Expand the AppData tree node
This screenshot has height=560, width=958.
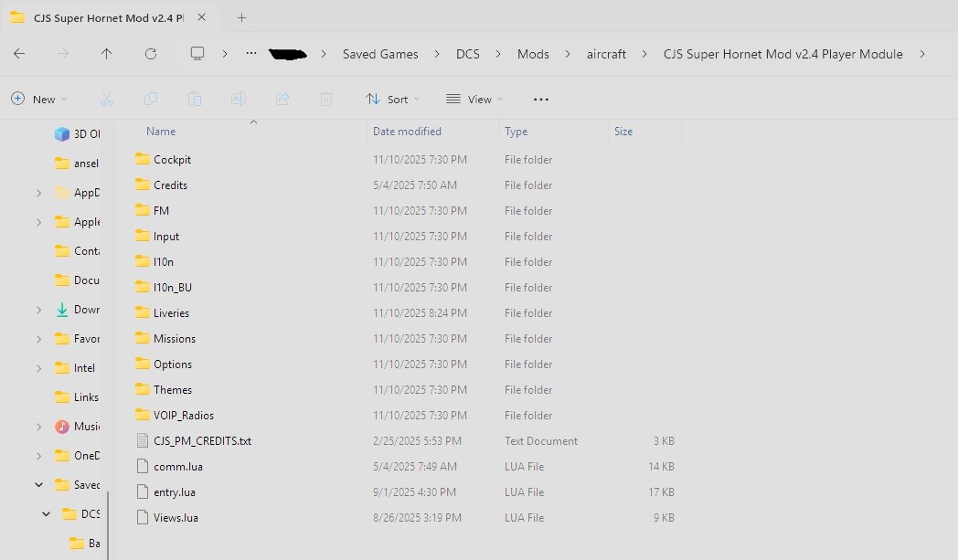tap(39, 193)
